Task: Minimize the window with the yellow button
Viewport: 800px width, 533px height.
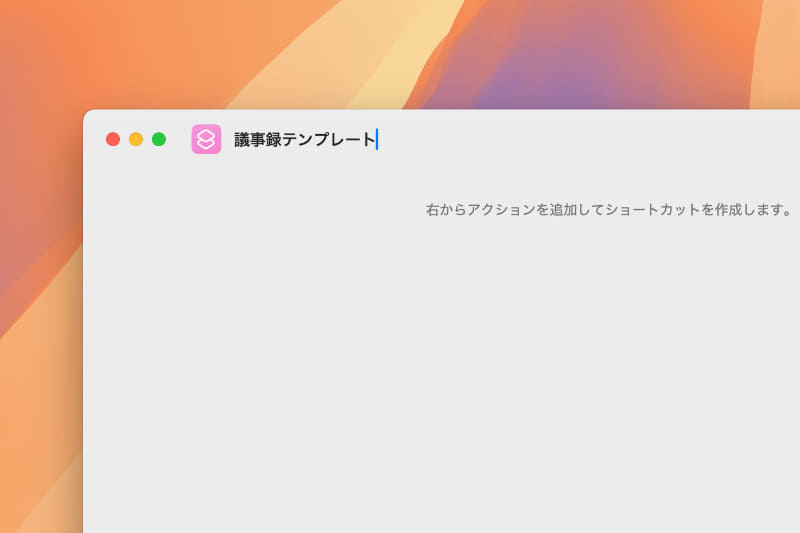Action: (136, 139)
